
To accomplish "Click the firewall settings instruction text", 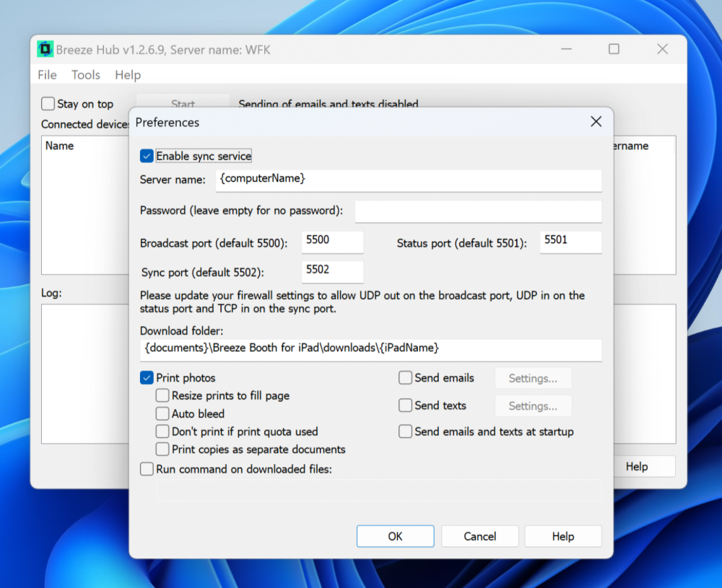I will point(362,302).
